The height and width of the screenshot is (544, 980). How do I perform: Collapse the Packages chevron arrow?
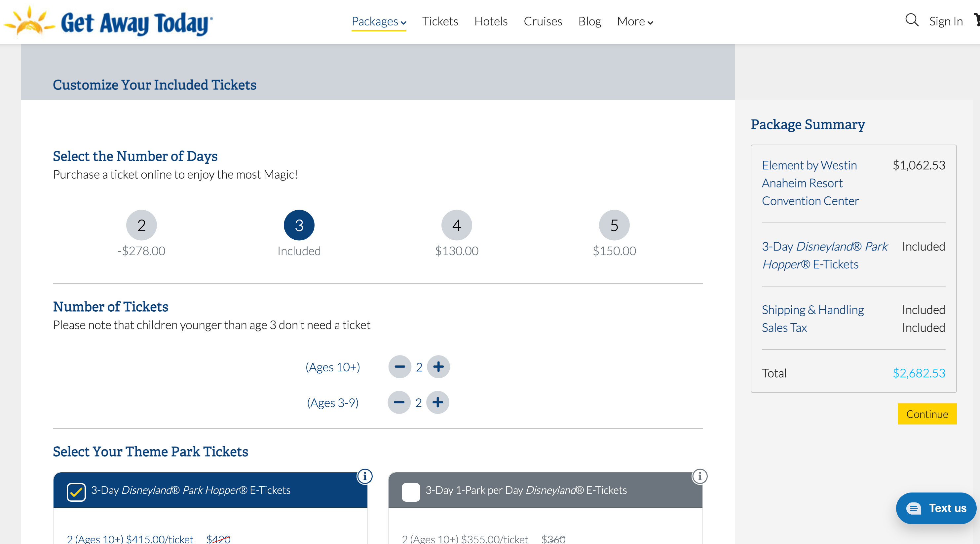pos(403,23)
